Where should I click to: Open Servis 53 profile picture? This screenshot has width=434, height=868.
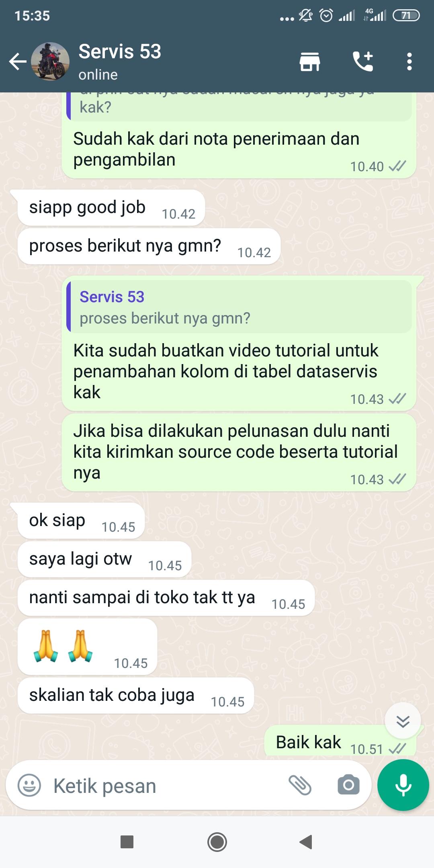[x=50, y=61]
